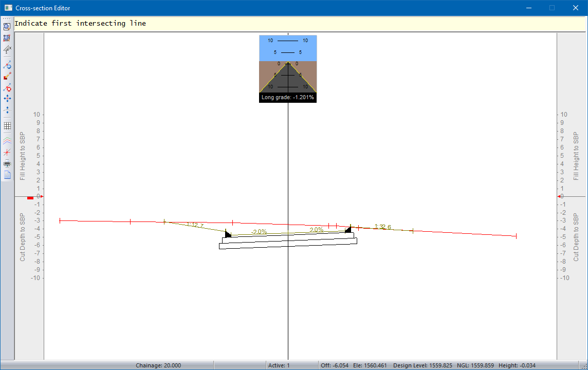Click the red marker at left zero level
The image size is (588, 370).
(x=30, y=197)
